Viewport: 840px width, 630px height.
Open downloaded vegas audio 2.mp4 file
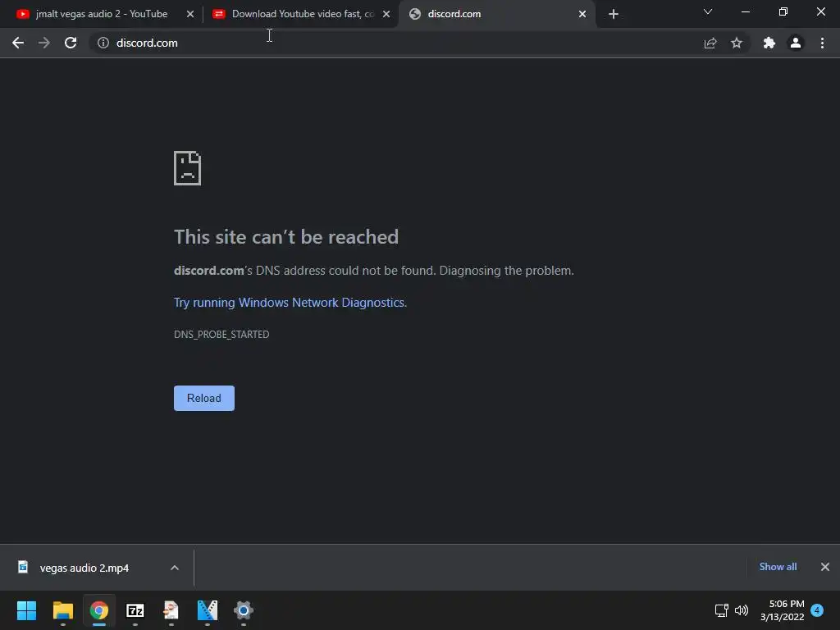(84, 568)
